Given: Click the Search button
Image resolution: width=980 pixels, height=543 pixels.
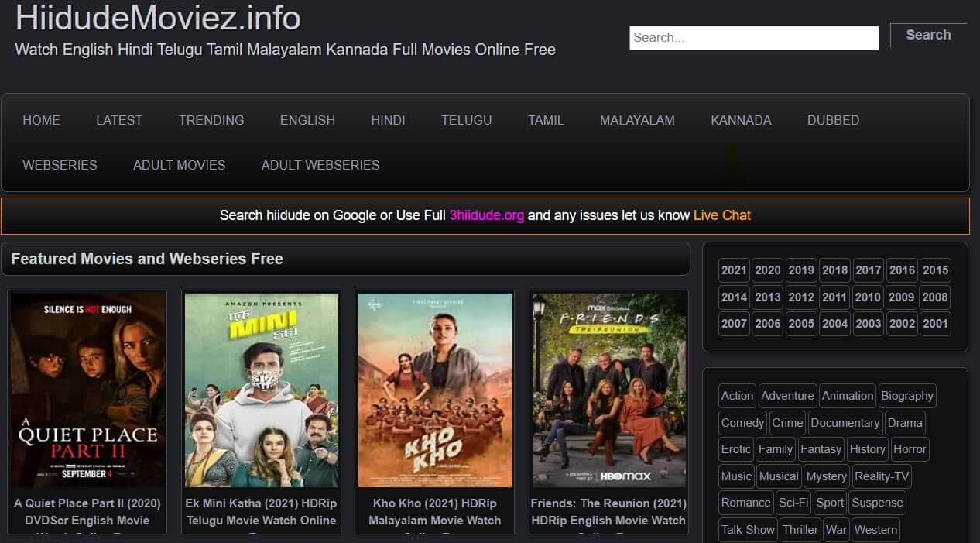Looking at the screenshot, I should click(x=928, y=35).
